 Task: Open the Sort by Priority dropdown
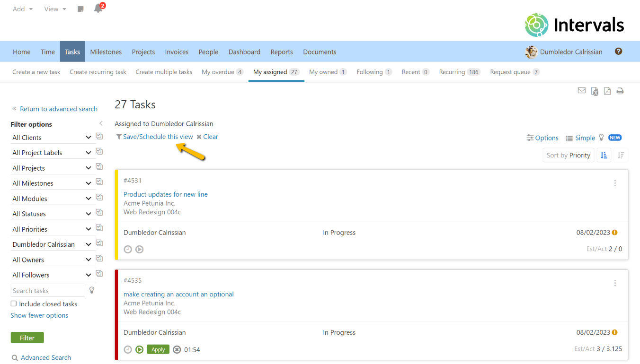click(x=568, y=155)
